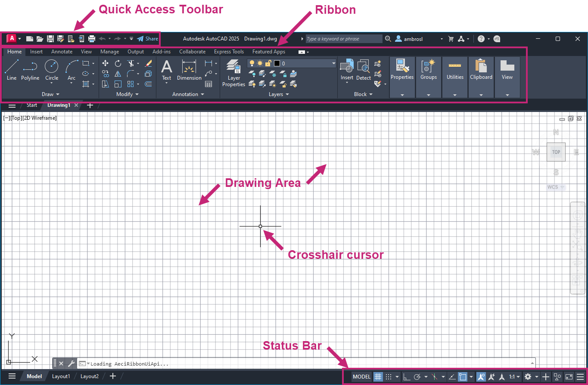Screen dimensions: 588x385
Task: Click the Start file tab
Action: coord(32,105)
